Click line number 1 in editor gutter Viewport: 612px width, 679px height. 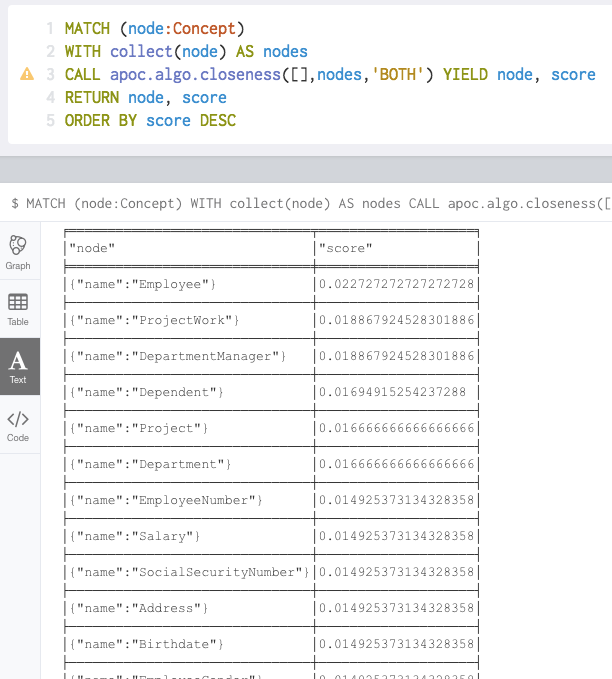coord(51,29)
